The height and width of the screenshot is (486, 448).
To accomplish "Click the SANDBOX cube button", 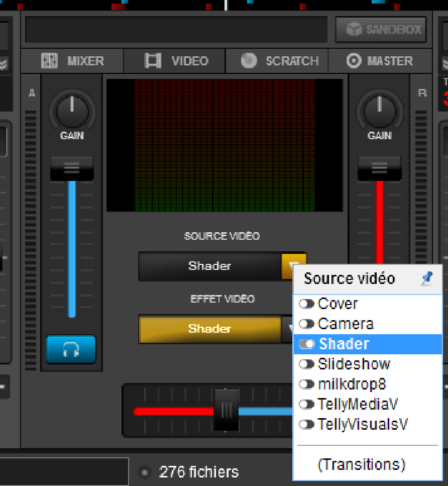I will [381, 30].
